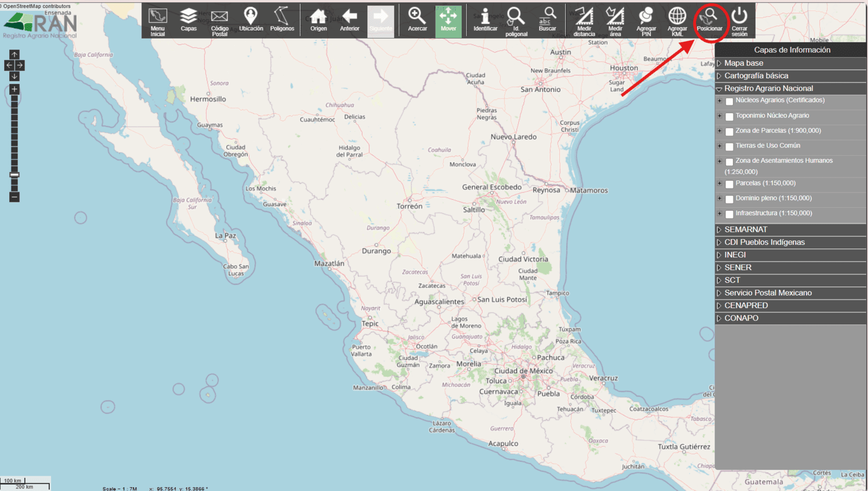Return map to Origen home view
Viewport: 868px width, 491px height.
[318, 20]
